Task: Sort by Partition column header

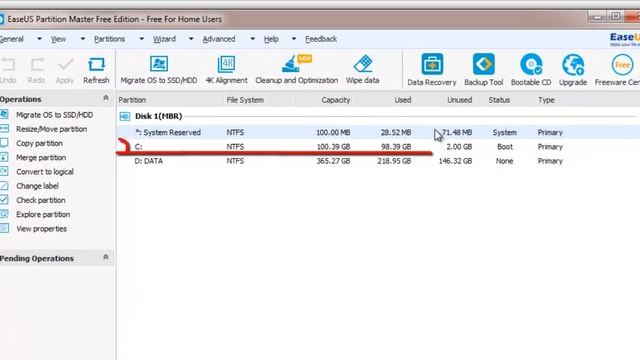Action: pyautogui.click(x=132, y=100)
